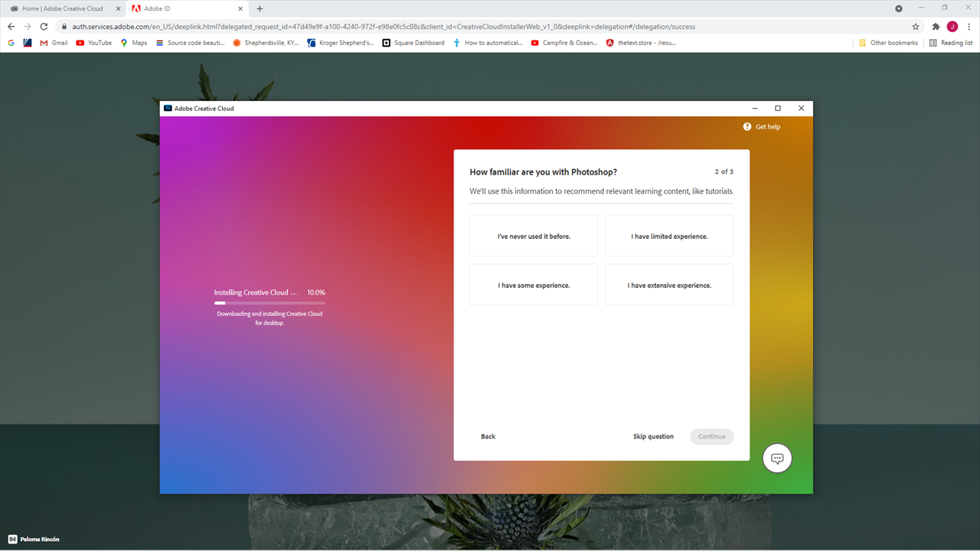Open the Gmail bookmark

[54, 43]
